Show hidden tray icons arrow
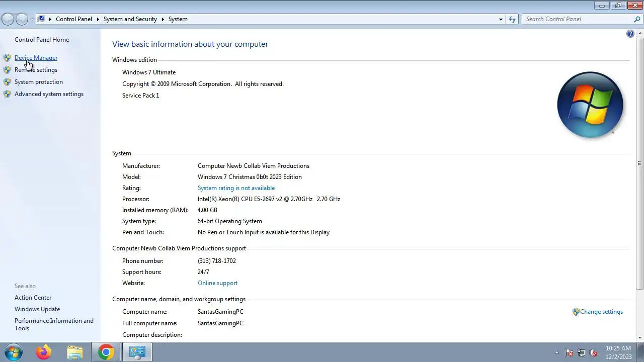Image resolution: width=644 pixels, height=362 pixels. (556, 352)
